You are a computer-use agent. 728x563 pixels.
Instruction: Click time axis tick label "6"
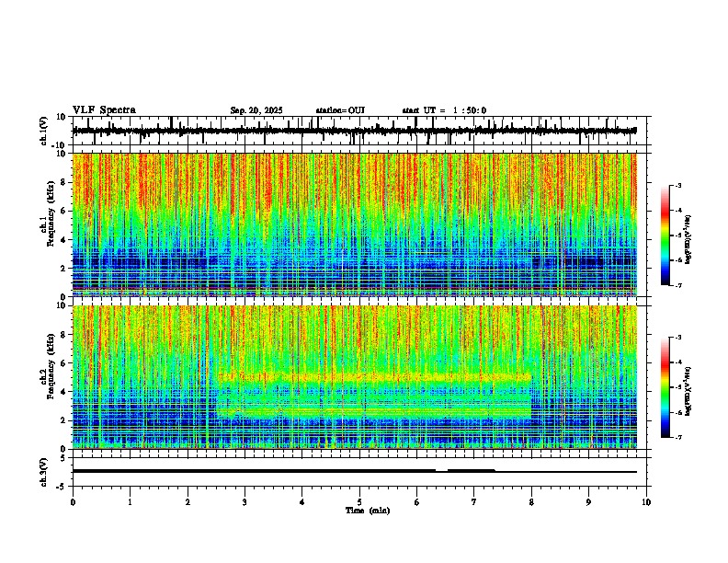417,502
